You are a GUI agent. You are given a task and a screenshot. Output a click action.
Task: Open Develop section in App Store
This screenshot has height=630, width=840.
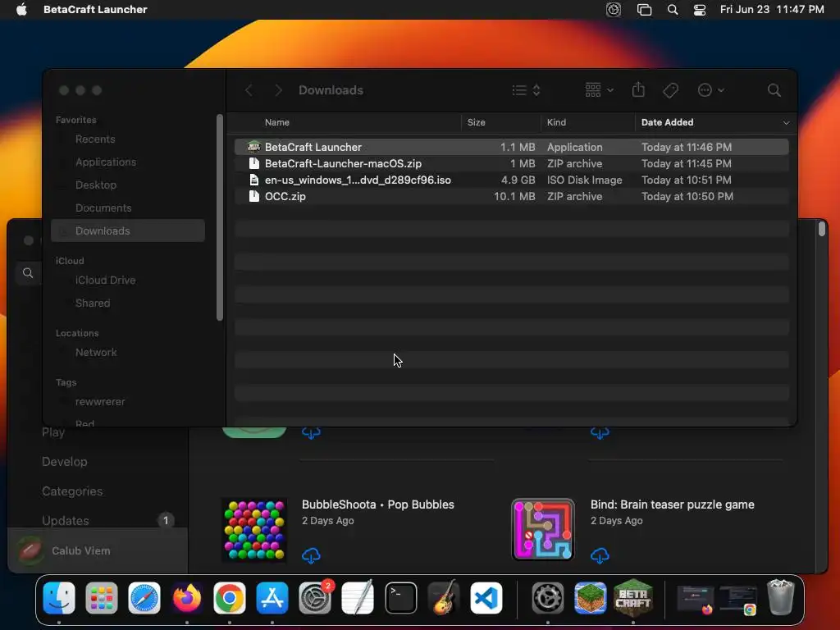point(64,462)
